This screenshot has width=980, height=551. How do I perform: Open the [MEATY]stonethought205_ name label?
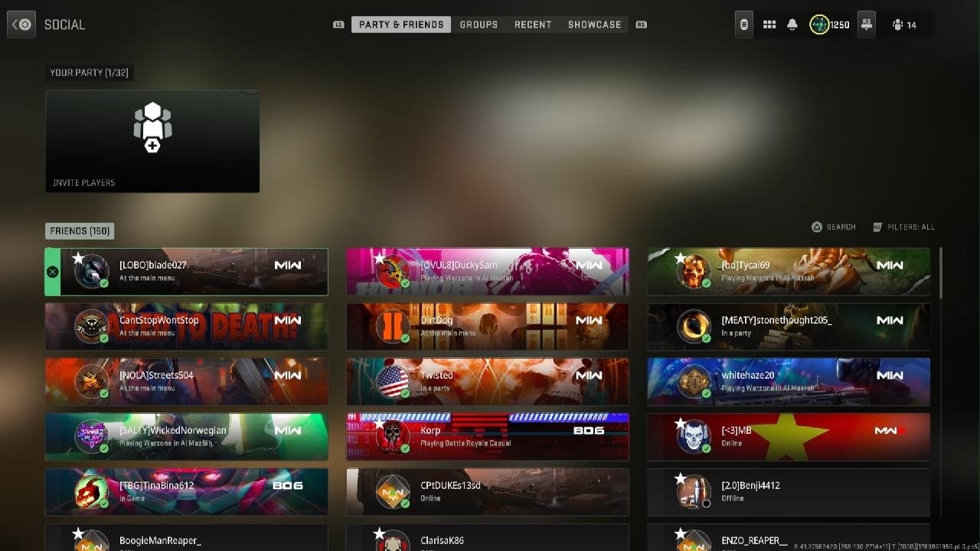776,320
